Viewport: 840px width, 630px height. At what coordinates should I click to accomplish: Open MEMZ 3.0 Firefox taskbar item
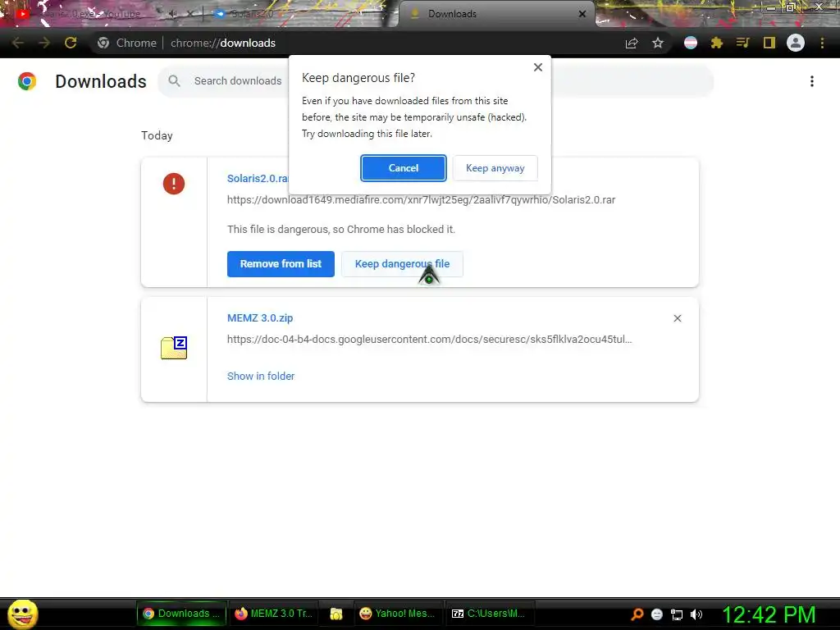pyautogui.click(x=274, y=614)
